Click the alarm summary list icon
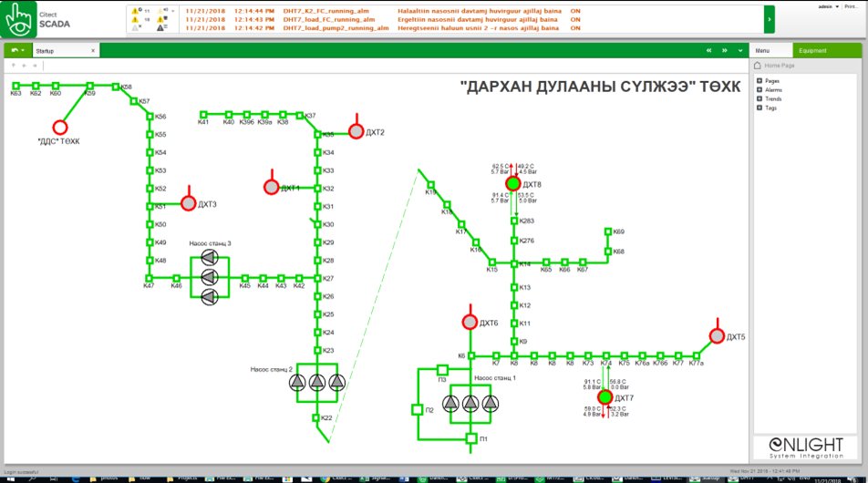Image resolution: width=868 pixels, height=483 pixels. pyautogui.click(x=161, y=27)
